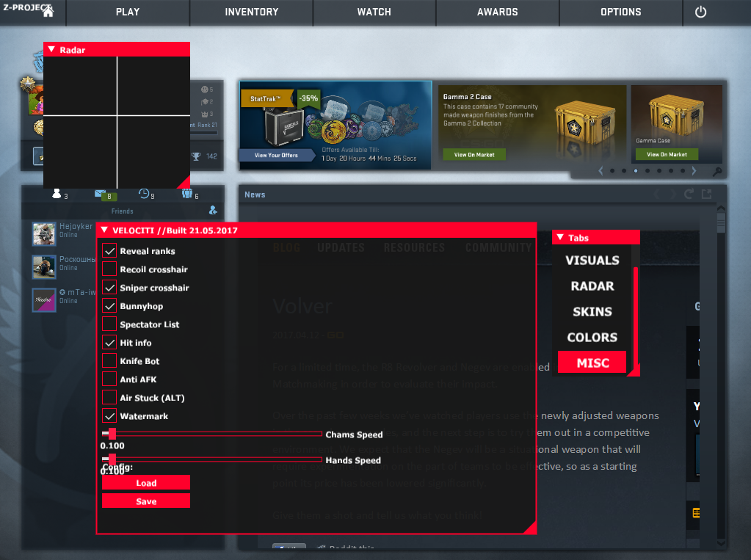Adjust the Chams Speed slider

click(x=211, y=434)
